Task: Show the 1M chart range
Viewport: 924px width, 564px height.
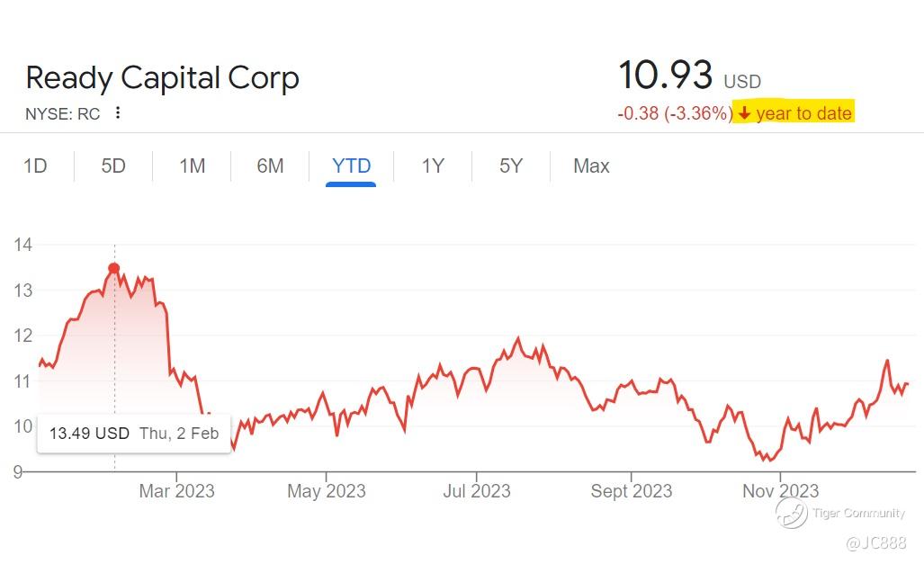Action: pyautogui.click(x=192, y=166)
